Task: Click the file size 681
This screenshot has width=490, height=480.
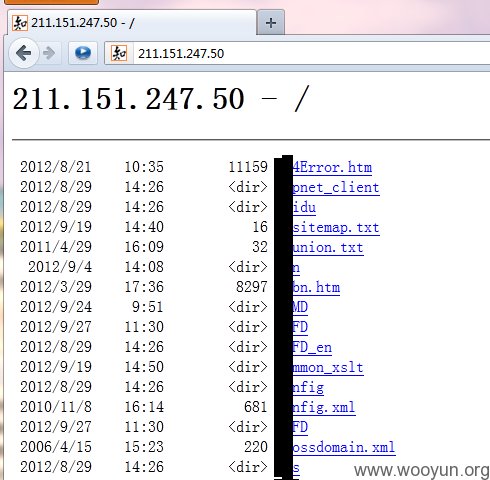Action: pyautogui.click(x=256, y=407)
